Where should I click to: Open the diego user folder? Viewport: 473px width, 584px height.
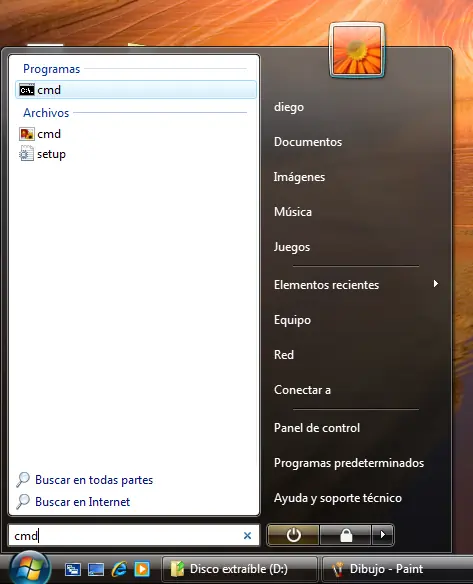tap(289, 107)
